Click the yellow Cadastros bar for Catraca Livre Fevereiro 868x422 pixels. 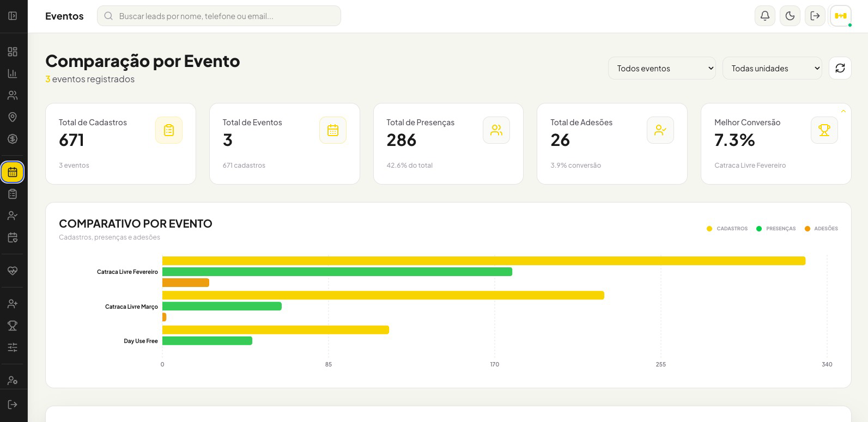click(x=484, y=261)
